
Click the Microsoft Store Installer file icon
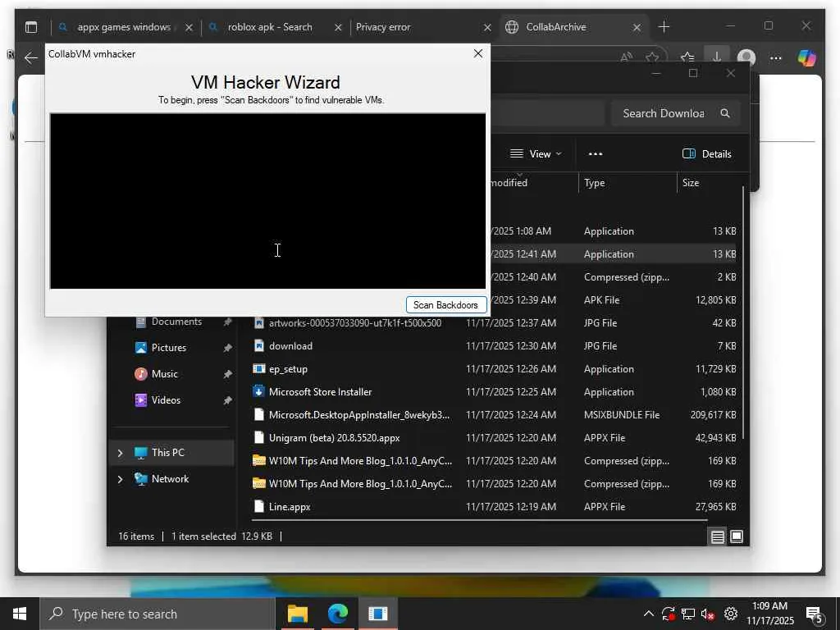click(258, 391)
